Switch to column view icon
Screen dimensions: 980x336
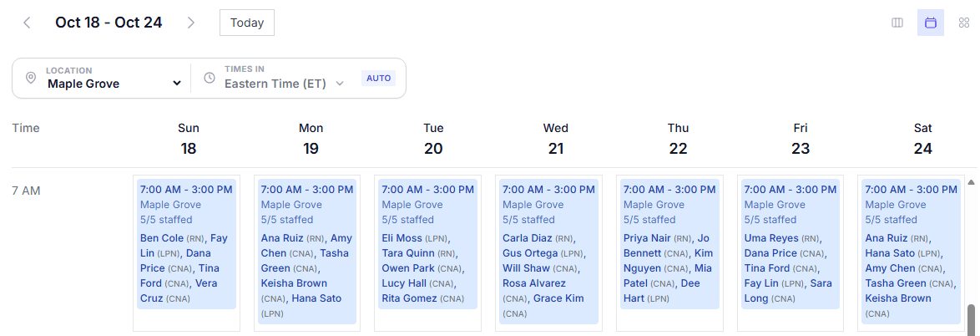click(897, 23)
